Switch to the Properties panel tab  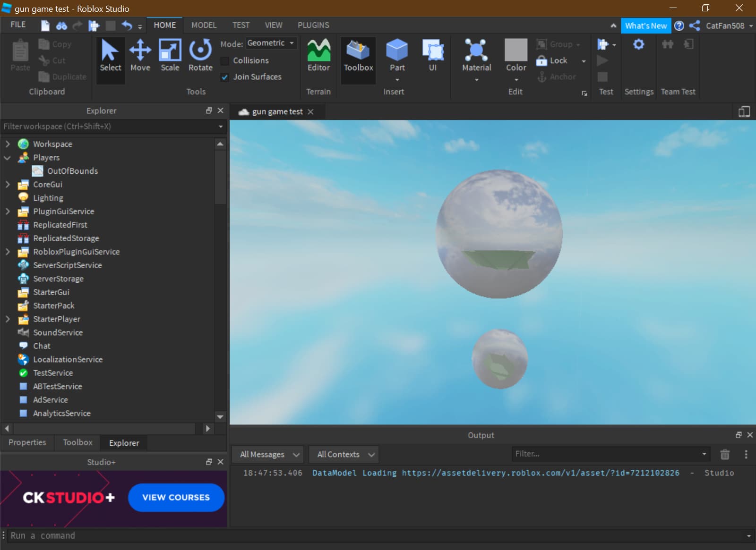pyautogui.click(x=27, y=442)
